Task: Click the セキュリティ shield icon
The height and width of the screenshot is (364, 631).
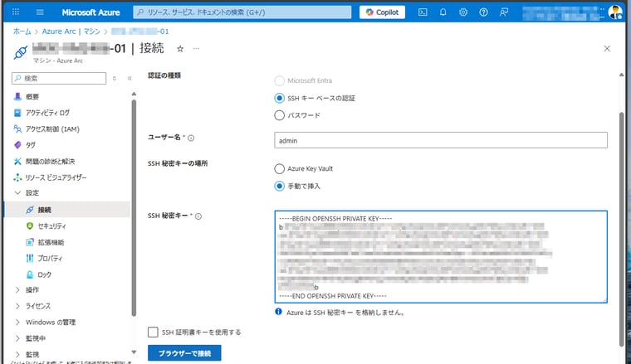Action: 29,226
